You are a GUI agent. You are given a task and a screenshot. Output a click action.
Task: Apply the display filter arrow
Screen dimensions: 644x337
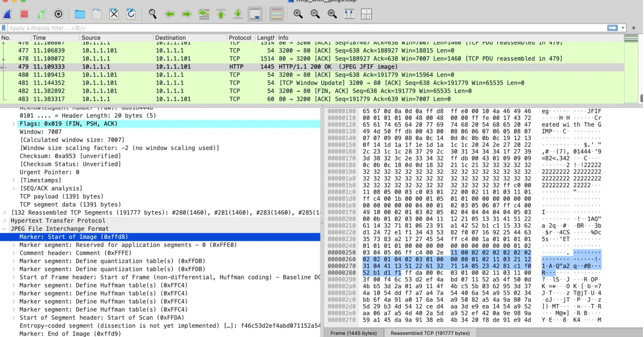[612, 28]
